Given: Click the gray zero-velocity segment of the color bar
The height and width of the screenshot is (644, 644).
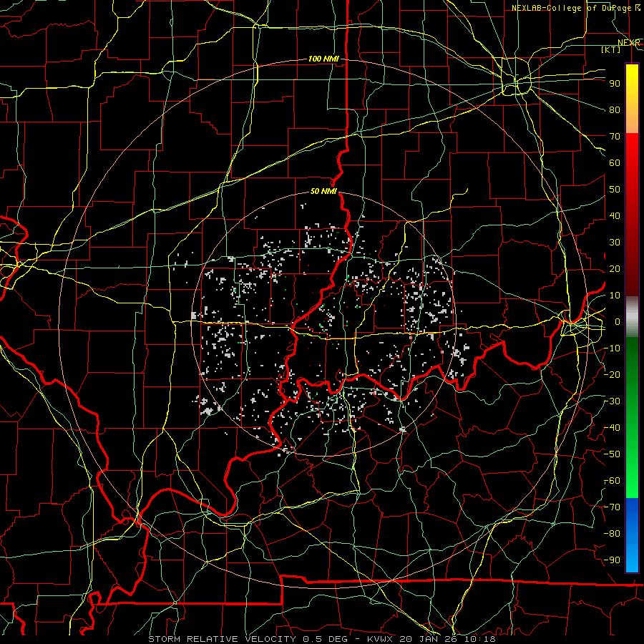Looking at the screenshot, I should click(x=632, y=317).
